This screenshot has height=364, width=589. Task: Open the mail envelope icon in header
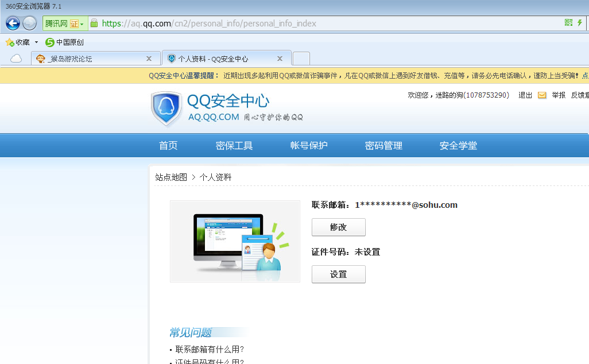[542, 95]
